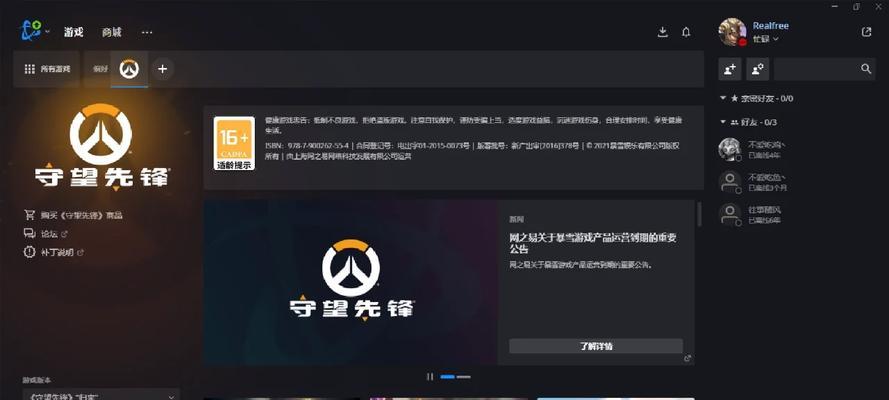This screenshot has height=400, width=889.
Task: Select the Overwatch game tab icon
Action: click(129, 69)
